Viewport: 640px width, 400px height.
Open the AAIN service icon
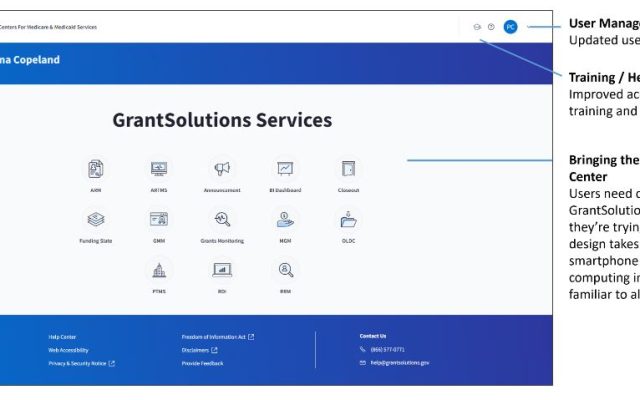click(96, 169)
